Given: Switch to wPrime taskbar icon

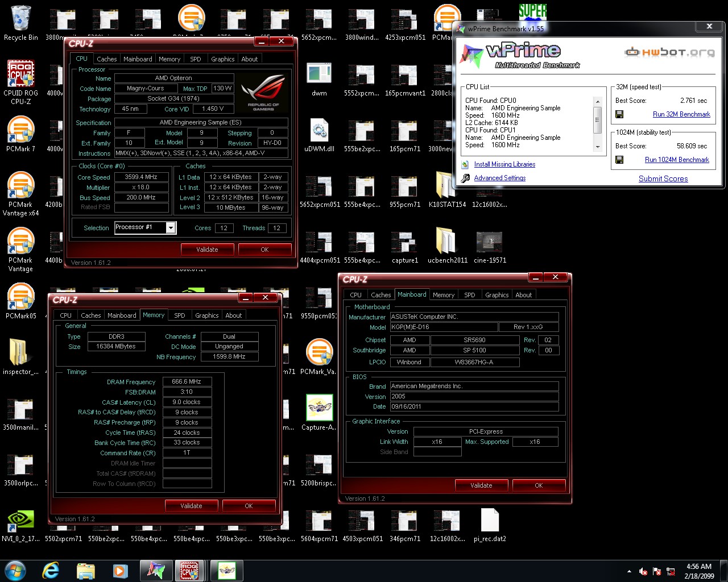Looking at the screenshot, I should [155, 570].
